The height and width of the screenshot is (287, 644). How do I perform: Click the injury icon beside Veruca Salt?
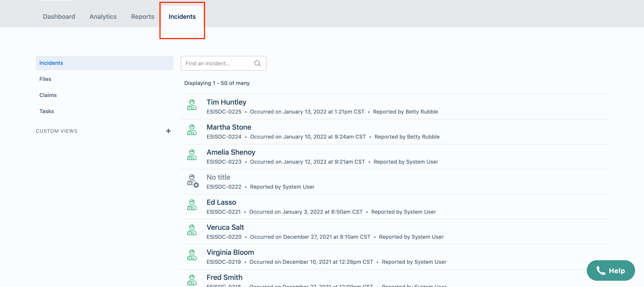[192, 230]
